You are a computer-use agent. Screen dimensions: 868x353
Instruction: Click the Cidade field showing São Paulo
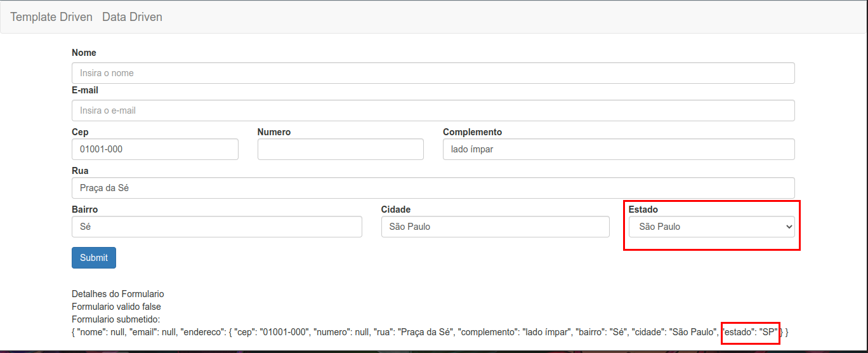(496, 227)
